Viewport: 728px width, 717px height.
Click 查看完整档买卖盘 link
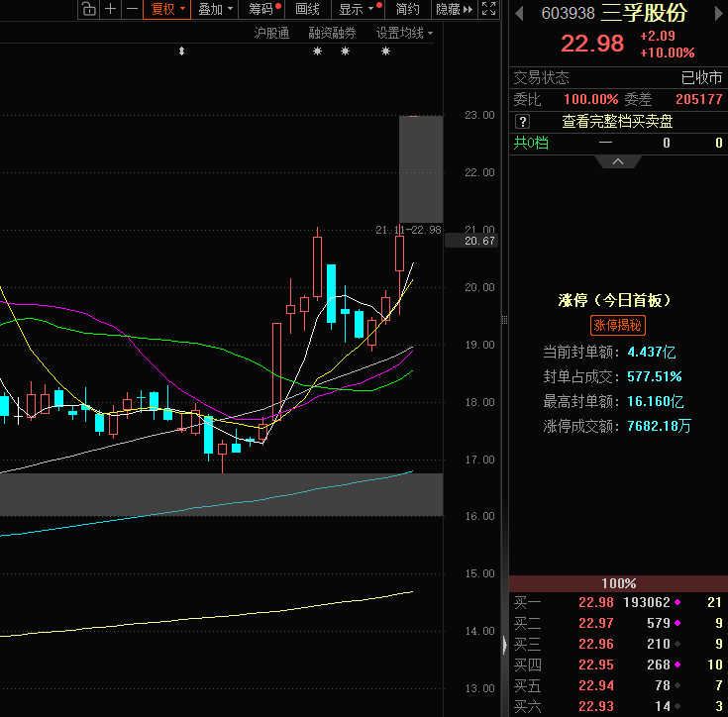point(617,121)
